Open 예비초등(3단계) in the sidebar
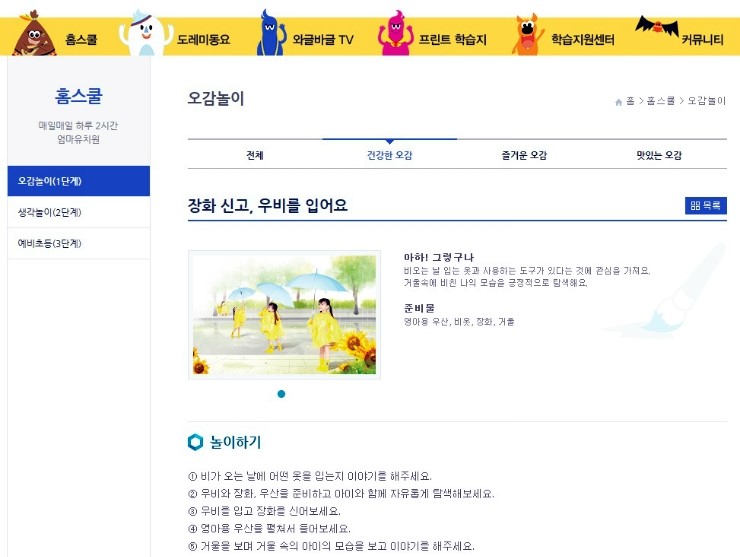 [x=79, y=244]
